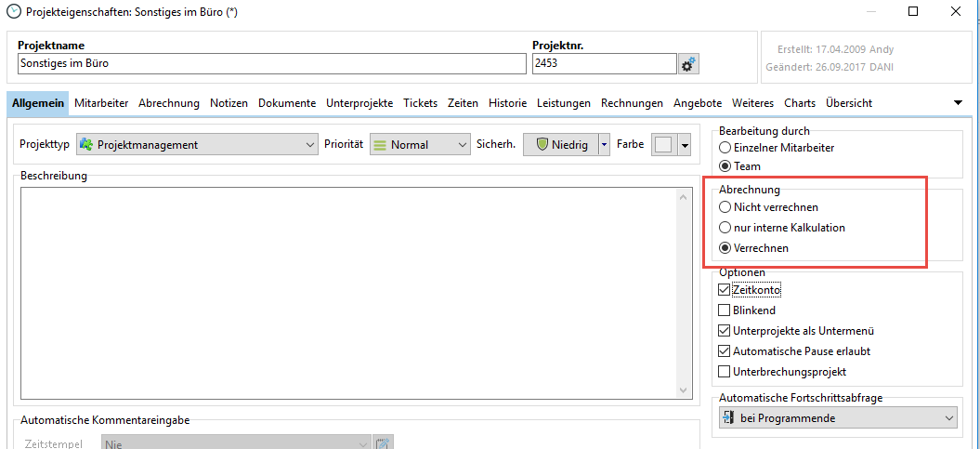
Task: Tick the Unterbrechungsprojekt checkbox
Action: tap(725, 372)
